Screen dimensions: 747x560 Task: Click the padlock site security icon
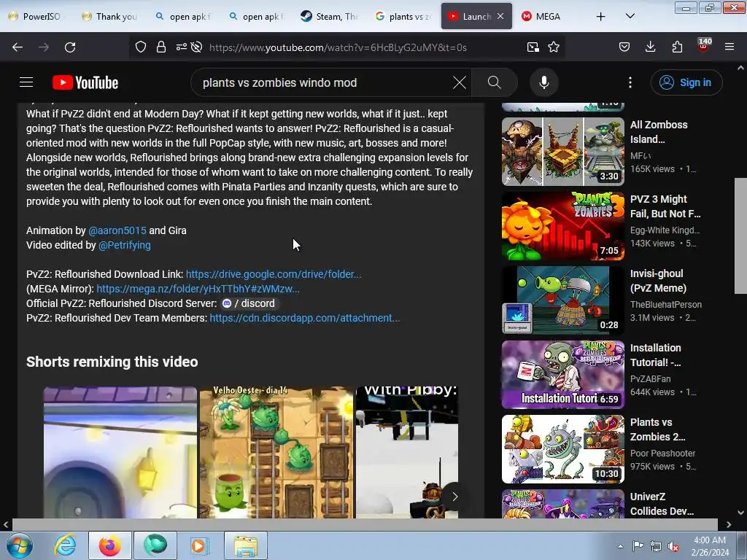(x=161, y=47)
